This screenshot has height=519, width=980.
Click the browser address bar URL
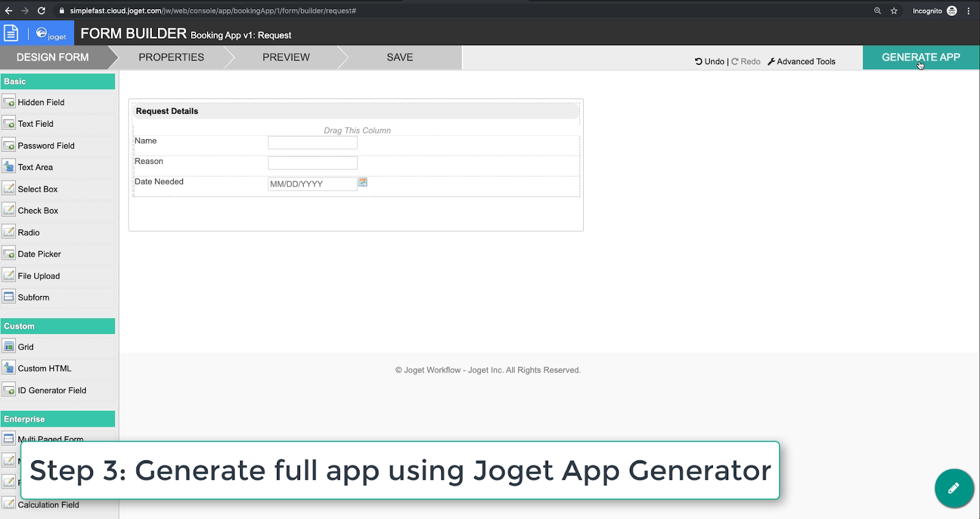click(213, 10)
